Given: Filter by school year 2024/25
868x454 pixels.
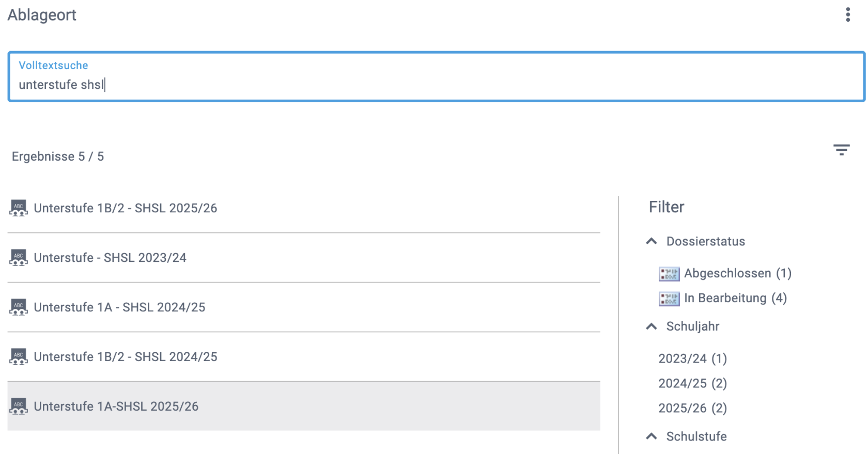Looking at the screenshot, I should pyautogui.click(x=692, y=383).
